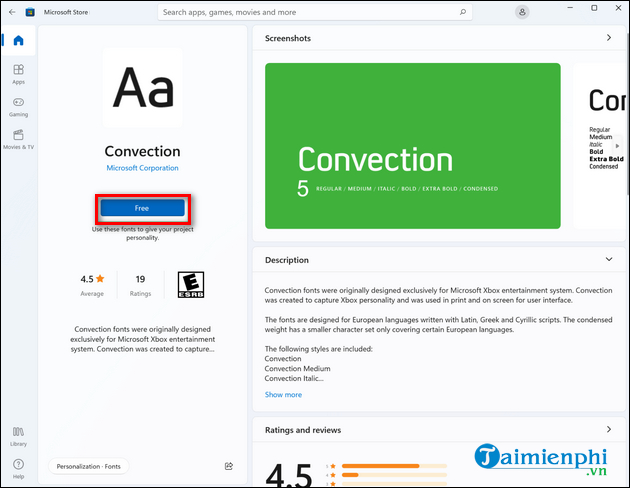630x488 pixels.
Task: Click the Description section heading
Action: 287,260
